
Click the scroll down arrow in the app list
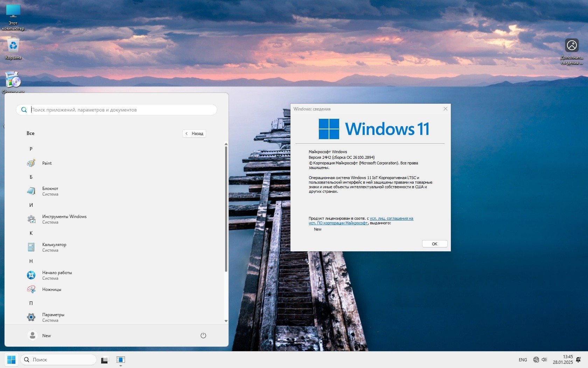226,321
